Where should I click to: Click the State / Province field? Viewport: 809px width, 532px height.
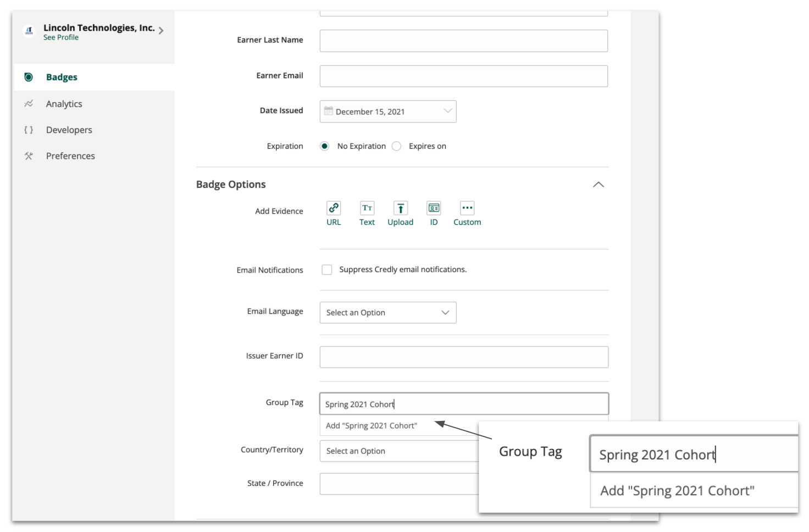coord(399,484)
